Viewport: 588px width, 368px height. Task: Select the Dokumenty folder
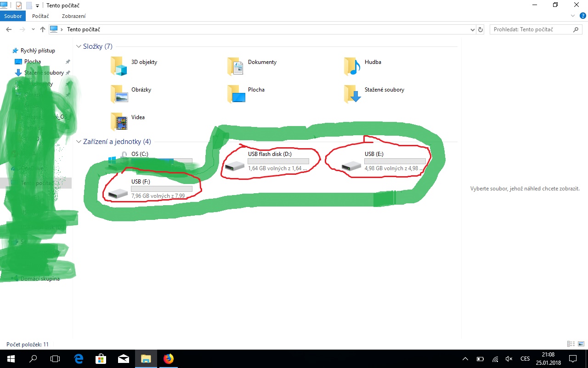(x=252, y=66)
